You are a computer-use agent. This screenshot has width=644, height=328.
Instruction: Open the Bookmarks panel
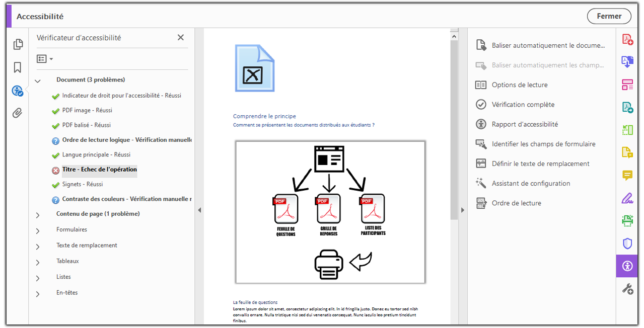[18, 67]
